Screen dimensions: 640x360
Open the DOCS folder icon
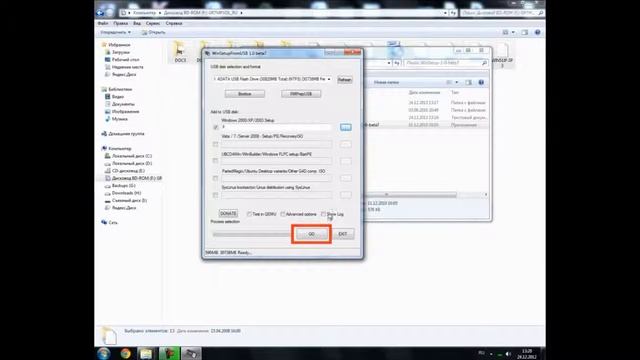(x=180, y=52)
